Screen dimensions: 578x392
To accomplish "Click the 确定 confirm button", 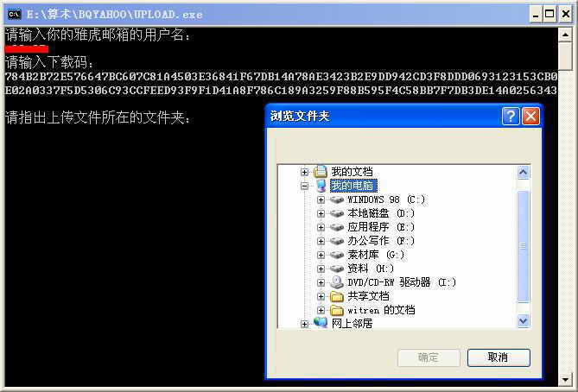I will pyautogui.click(x=429, y=357).
